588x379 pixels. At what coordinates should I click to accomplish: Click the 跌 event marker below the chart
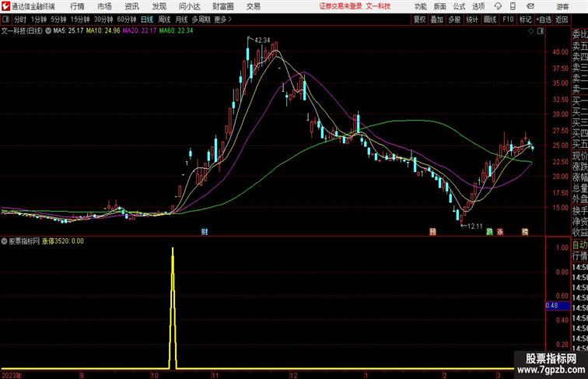click(x=490, y=232)
